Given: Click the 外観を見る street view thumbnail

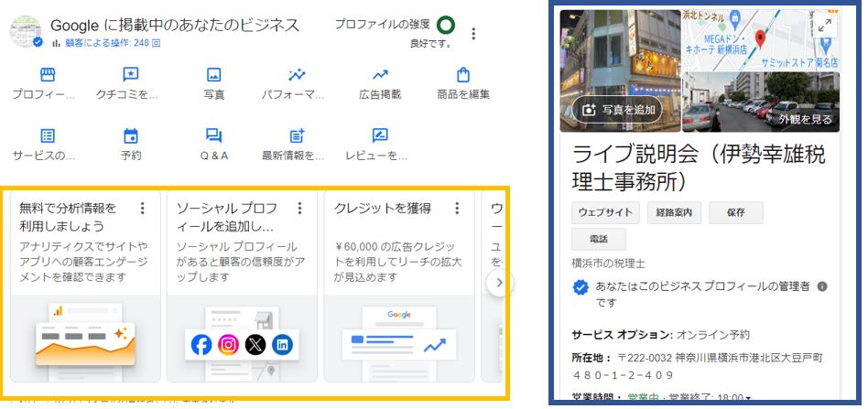Looking at the screenshot, I should 761,102.
